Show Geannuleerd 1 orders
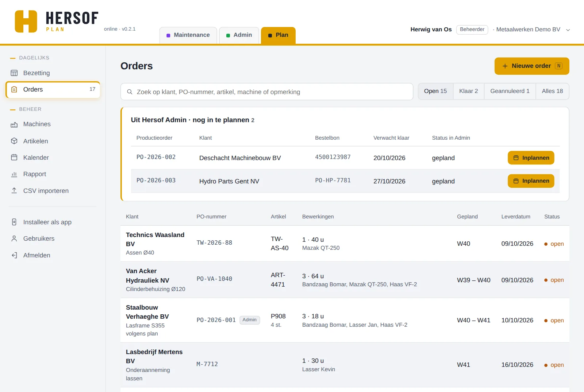Screen dimensions: 584x392 510,91
